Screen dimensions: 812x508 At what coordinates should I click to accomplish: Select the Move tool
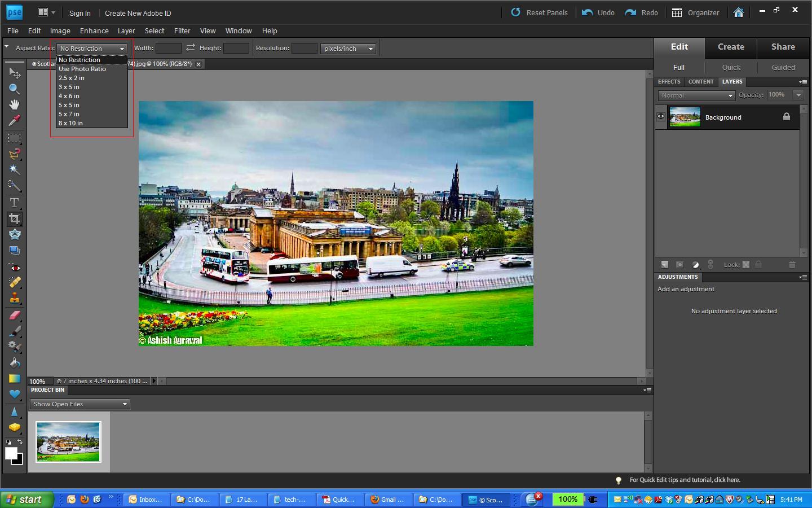(14, 73)
